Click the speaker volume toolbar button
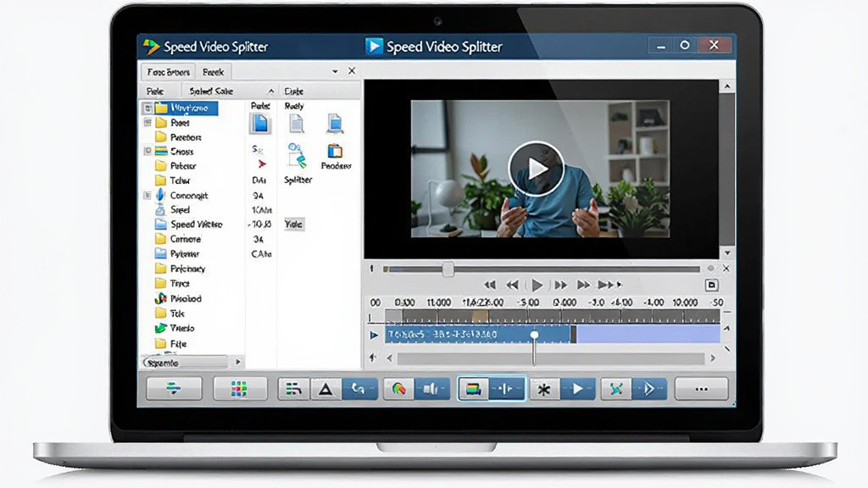Screen dimensions: 868x488 (432, 389)
